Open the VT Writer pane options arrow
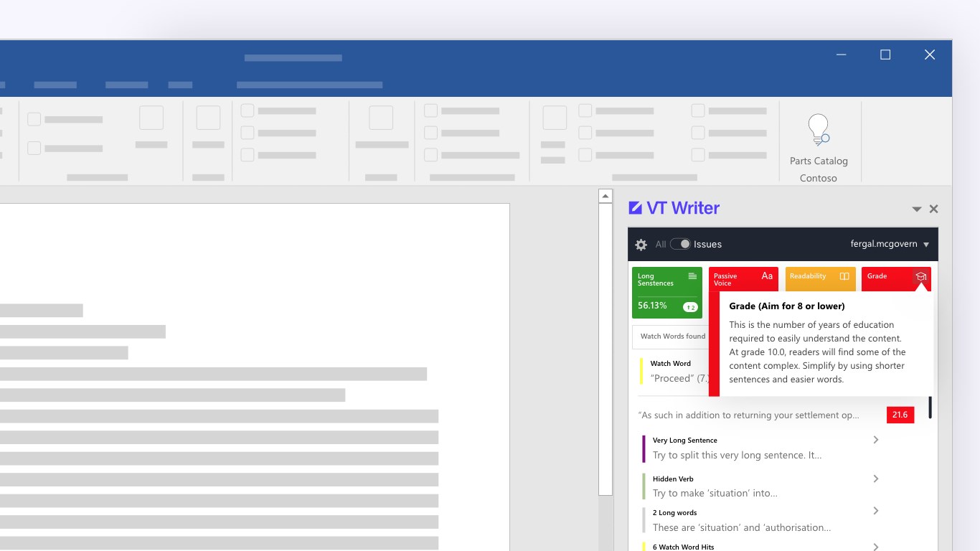 (916, 209)
